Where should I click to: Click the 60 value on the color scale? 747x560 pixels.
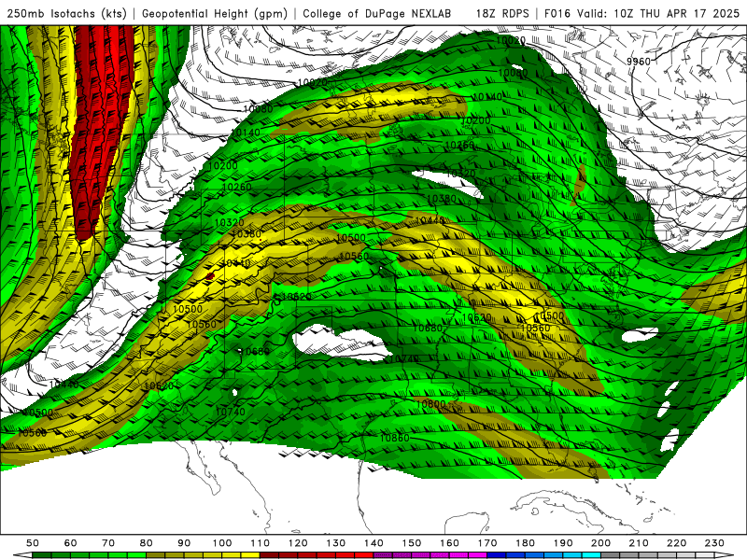tap(70, 543)
